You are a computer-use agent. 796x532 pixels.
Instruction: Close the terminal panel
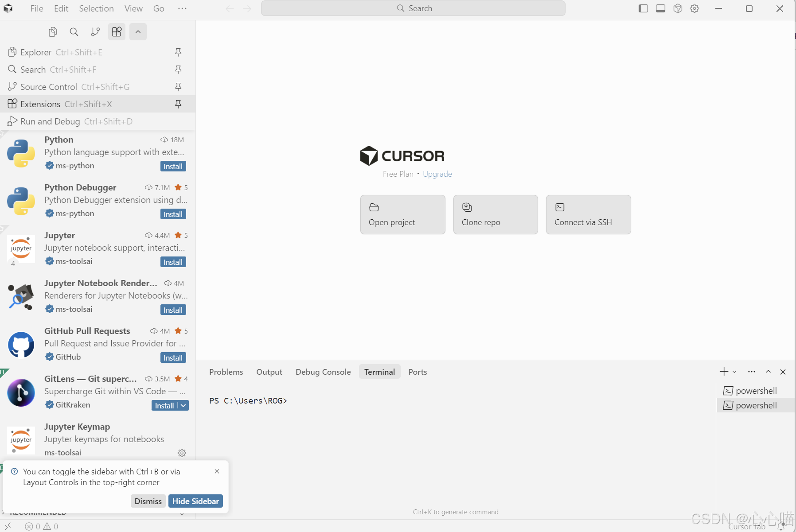click(783, 372)
